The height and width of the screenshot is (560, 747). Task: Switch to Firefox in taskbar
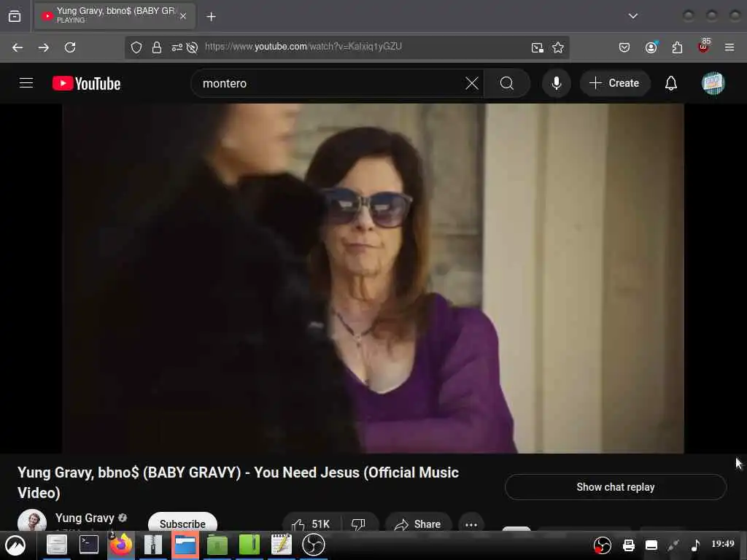coord(121,545)
